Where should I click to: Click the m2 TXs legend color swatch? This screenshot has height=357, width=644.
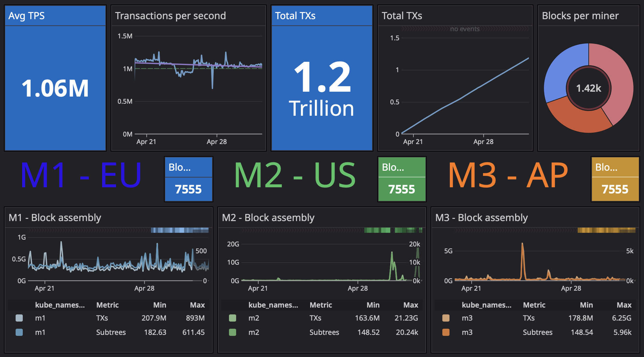[x=233, y=318]
